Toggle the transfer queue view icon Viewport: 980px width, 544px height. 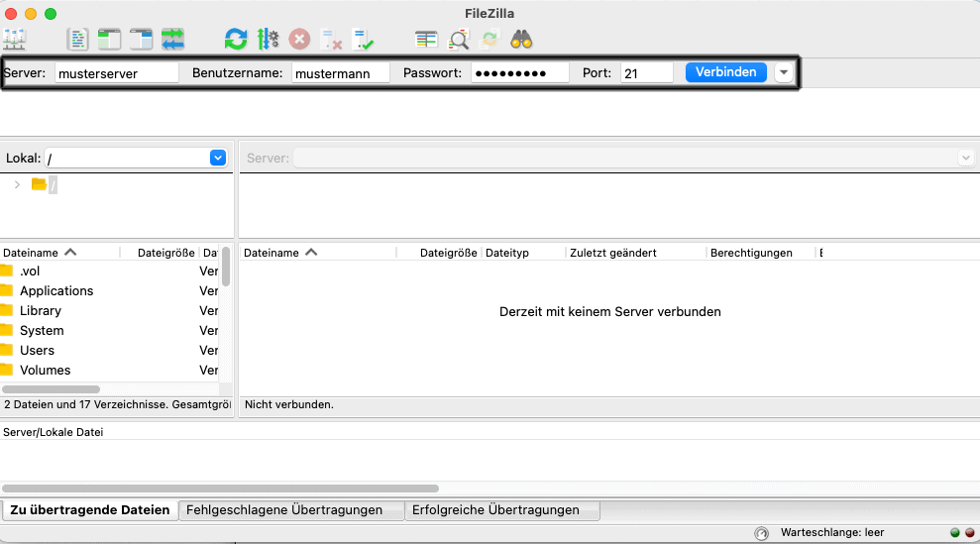[x=172, y=40]
